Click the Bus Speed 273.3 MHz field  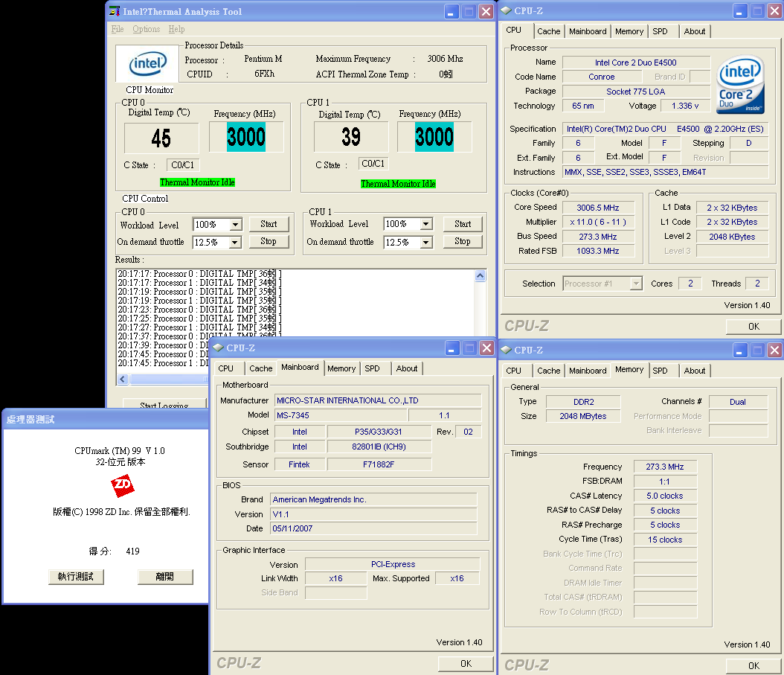point(598,237)
